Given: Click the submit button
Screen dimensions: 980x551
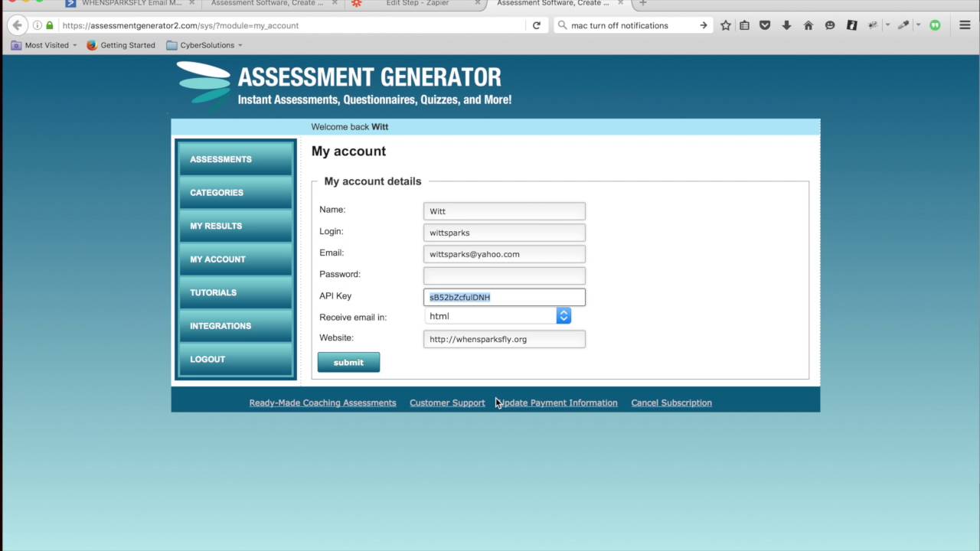Looking at the screenshot, I should (348, 363).
